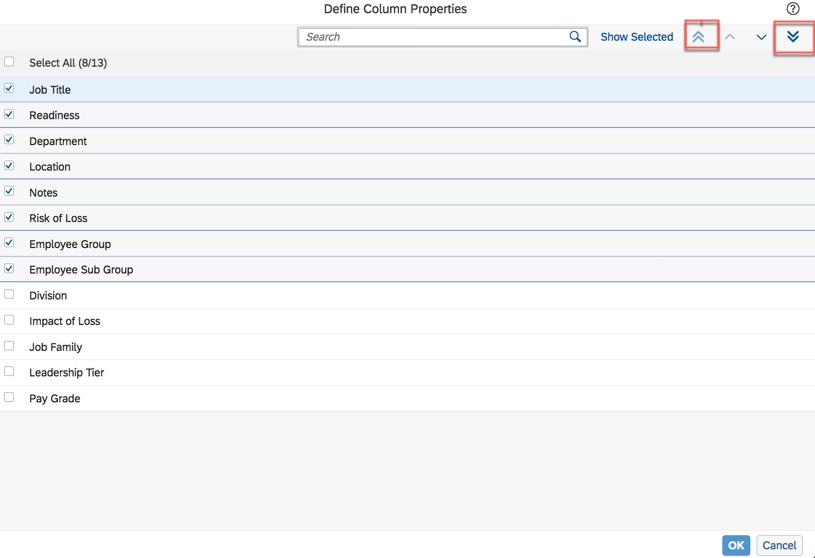The height and width of the screenshot is (558, 815).
Task: Enable the Impact of Loss checkbox
Action: 10,321
